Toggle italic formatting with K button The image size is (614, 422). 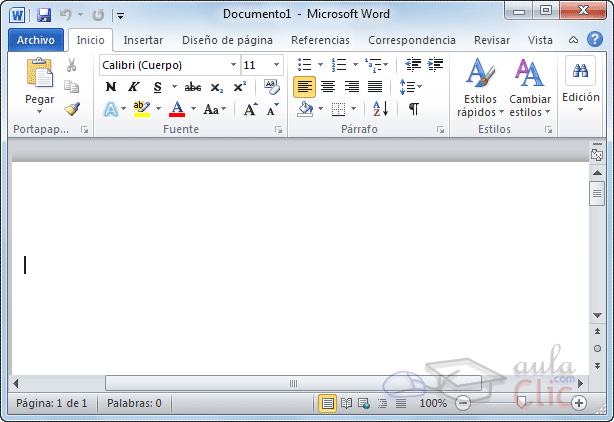click(133, 87)
